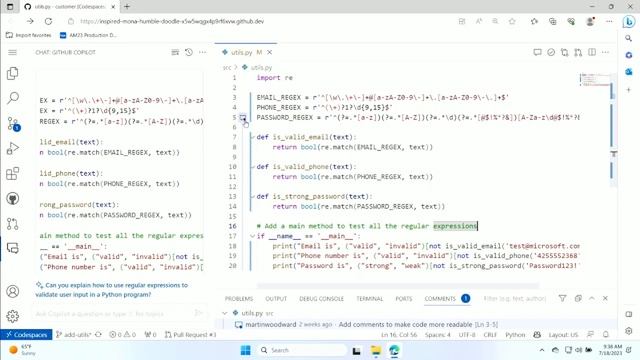Image resolution: width=640 pixels, height=360 pixels.
Task: Close the bottom panel
Action: 605,298
